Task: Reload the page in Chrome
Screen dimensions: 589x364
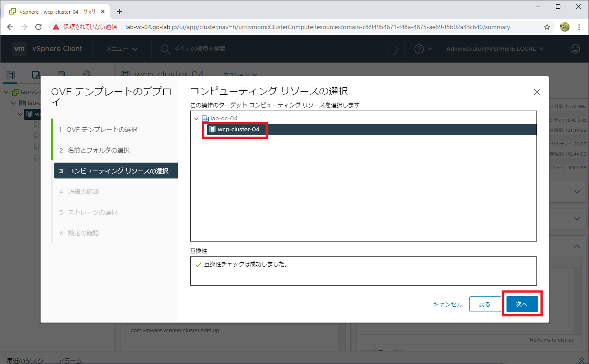Action: click(39, 27)
